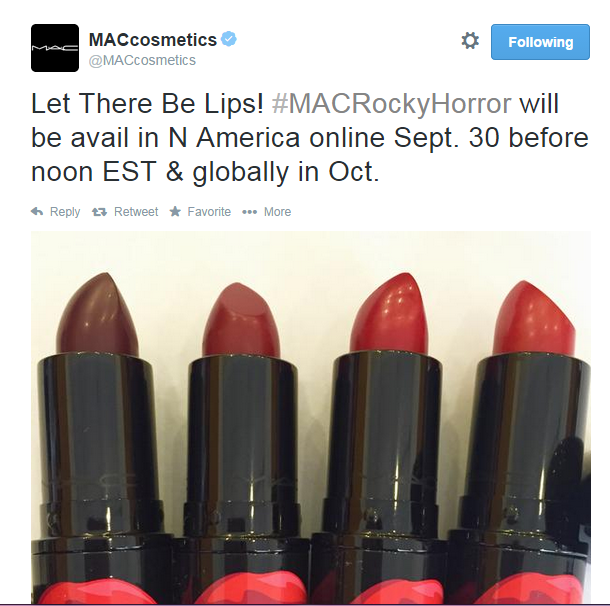The image size is (610, 606).
Task: Click the tweet text body
Action: 310,138
